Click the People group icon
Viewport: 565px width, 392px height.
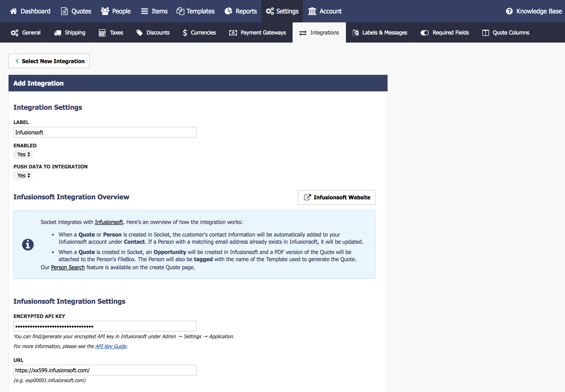[x=105, y=11]
